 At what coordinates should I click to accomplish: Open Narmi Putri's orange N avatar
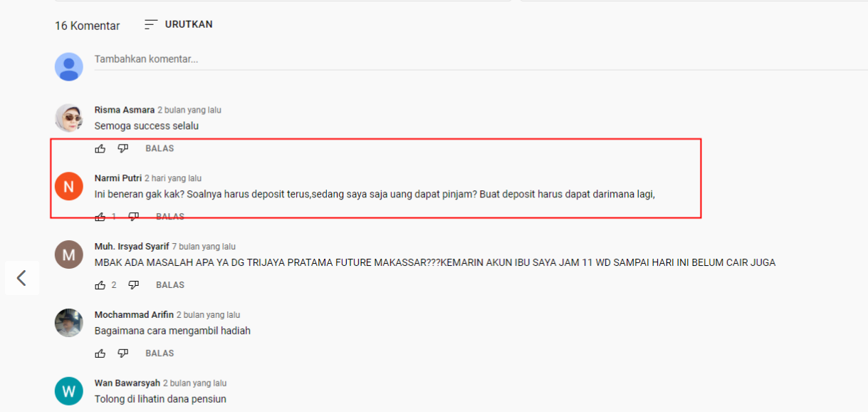(x=69, y=186)
